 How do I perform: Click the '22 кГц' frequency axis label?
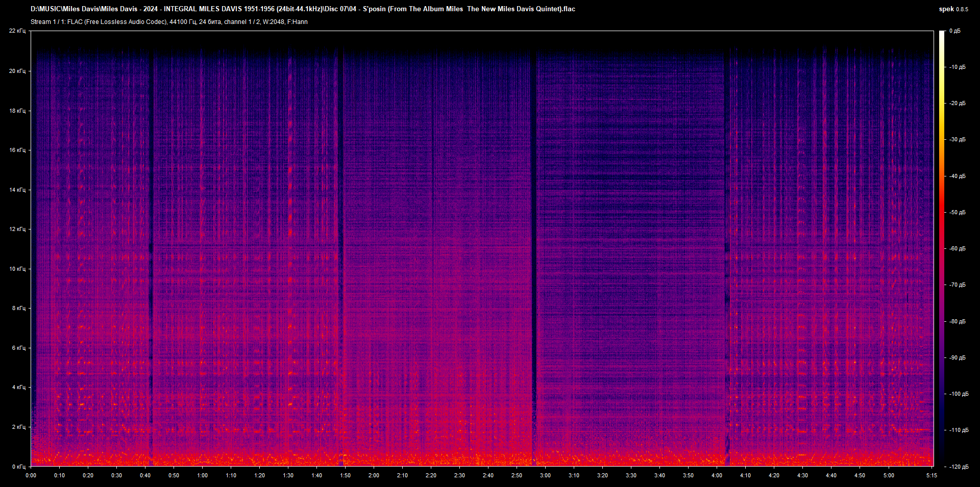tap(17, 31)
